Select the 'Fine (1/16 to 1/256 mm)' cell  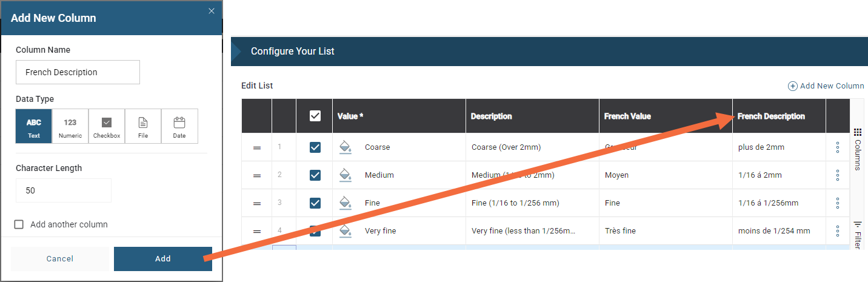pos(532,203)
